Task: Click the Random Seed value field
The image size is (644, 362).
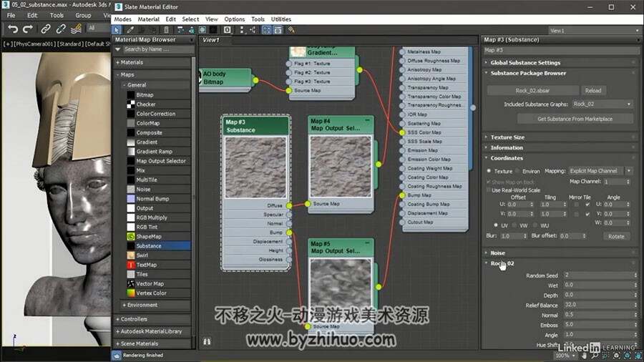Action: click(600, 275)
